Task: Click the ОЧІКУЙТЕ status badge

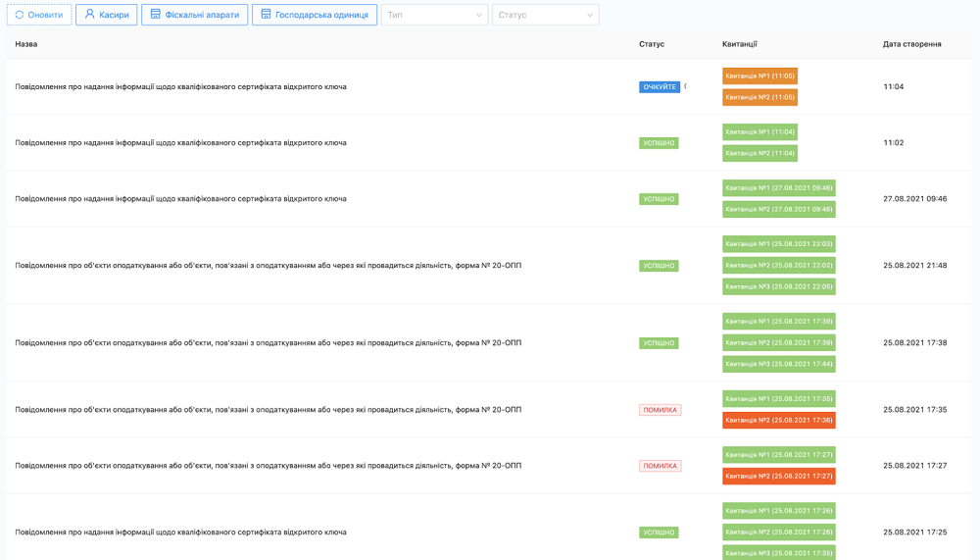Action: coord(659,87)
